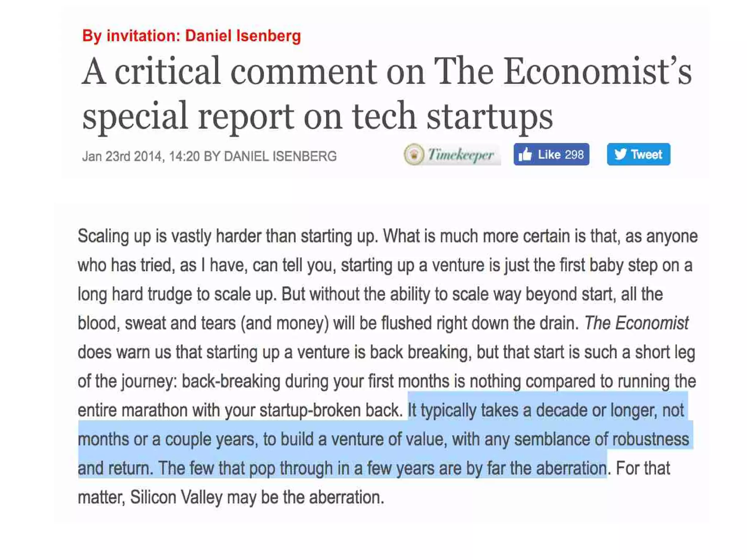Viewport: 747px width, 560px height.
Task: Click the italic "The Economist" in the paragraph
Action: click(x=636, y=323)
